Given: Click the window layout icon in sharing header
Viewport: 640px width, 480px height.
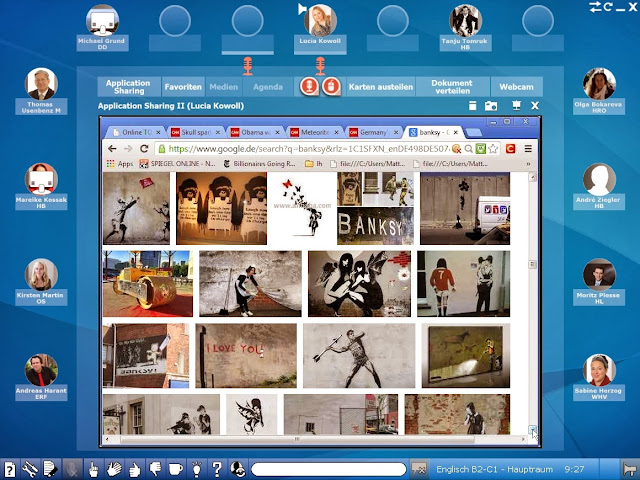Looking at the screenshot, I should (472, 106).
